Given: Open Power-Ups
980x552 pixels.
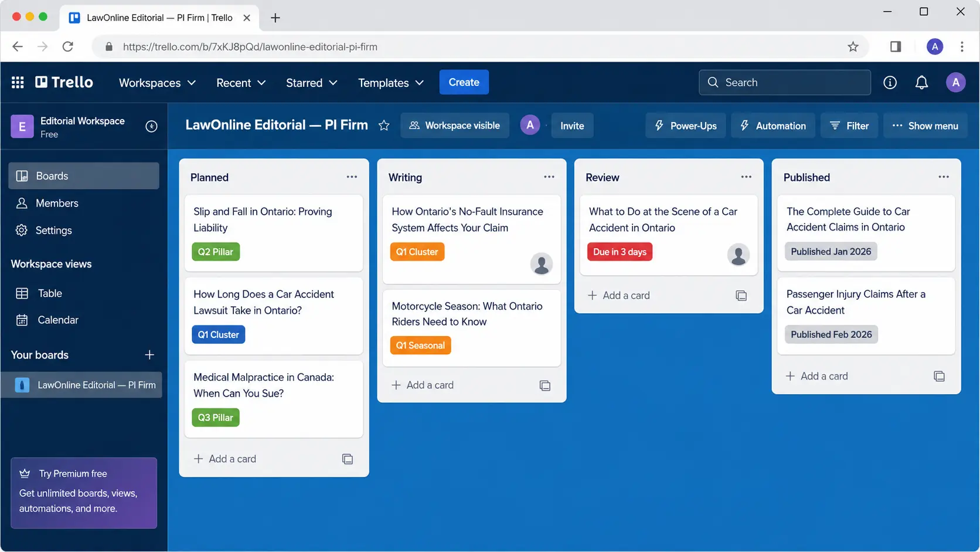Looking at the screenshot, I should 686,126.
